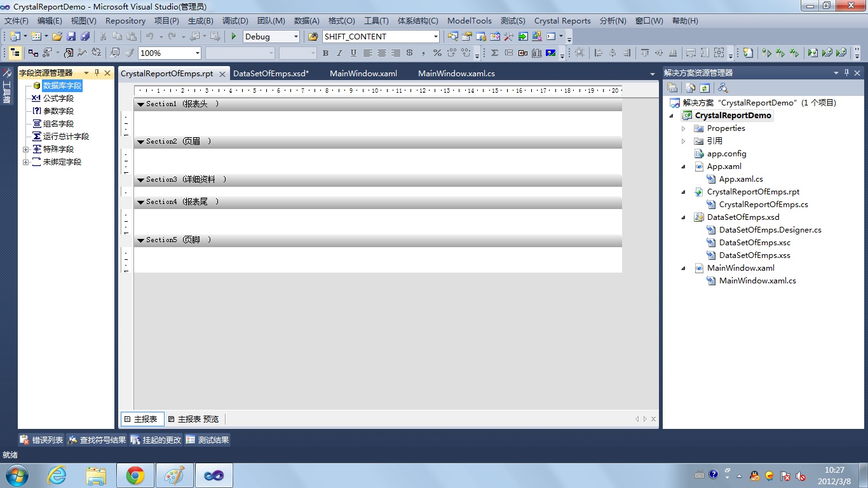
Task: Open the 100% zoom dropdown
Action: pos(198,53)
